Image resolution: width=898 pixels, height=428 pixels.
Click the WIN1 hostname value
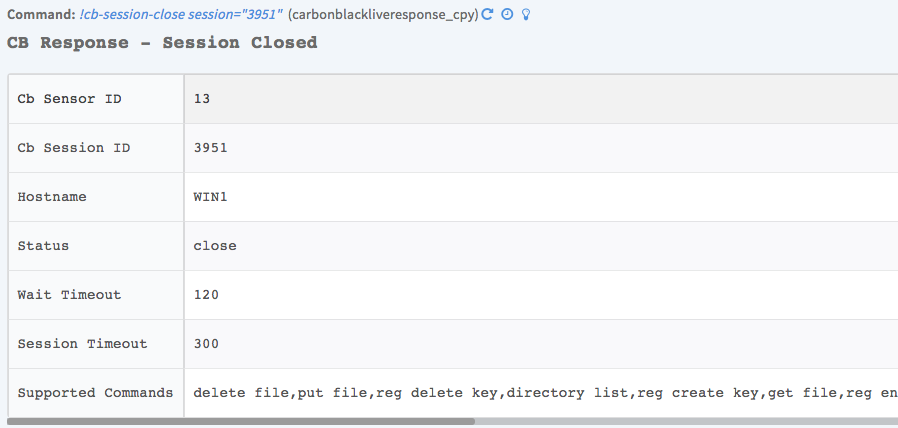[210, 197]
